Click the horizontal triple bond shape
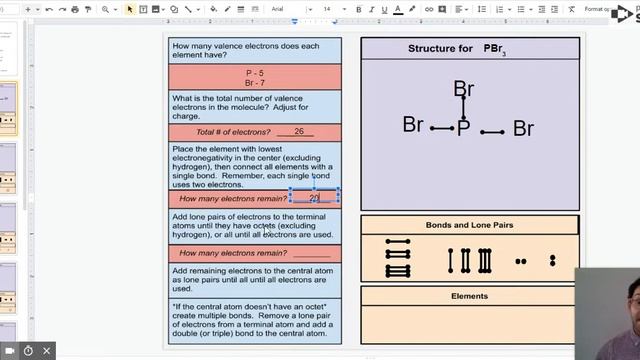Screen dimensions: 640x360 (x=398, y=271)
